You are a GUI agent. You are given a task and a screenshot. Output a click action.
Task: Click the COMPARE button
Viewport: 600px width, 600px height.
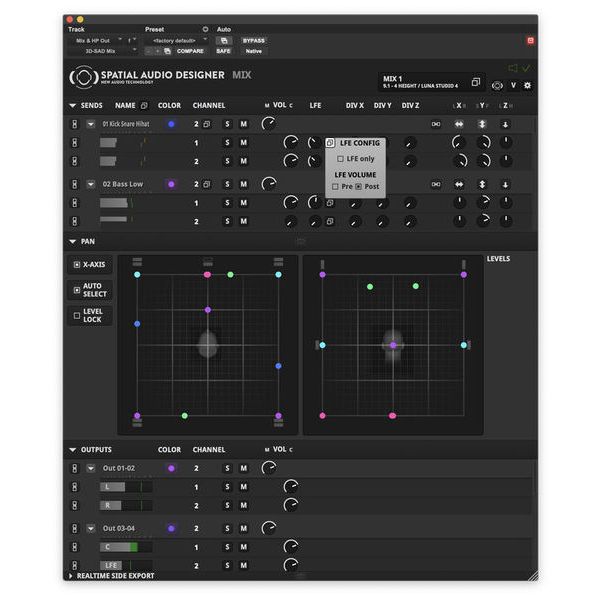(190, 51)
